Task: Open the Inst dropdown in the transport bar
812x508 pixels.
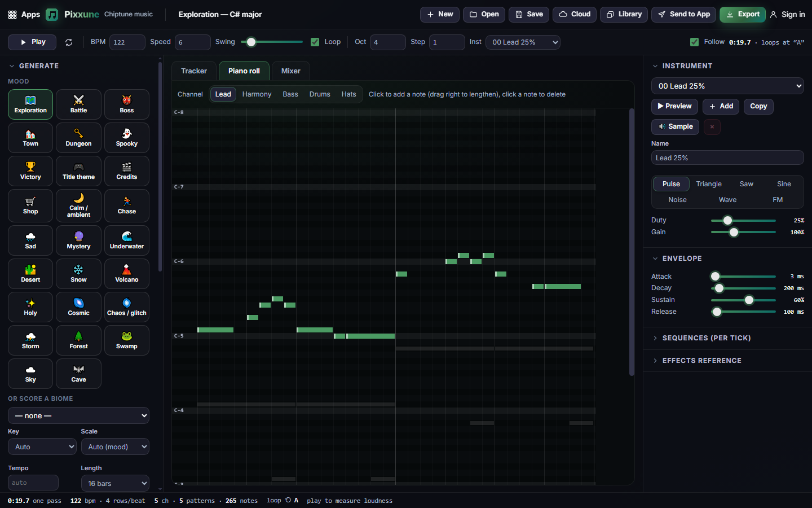Action: click(x=523, y=42)
